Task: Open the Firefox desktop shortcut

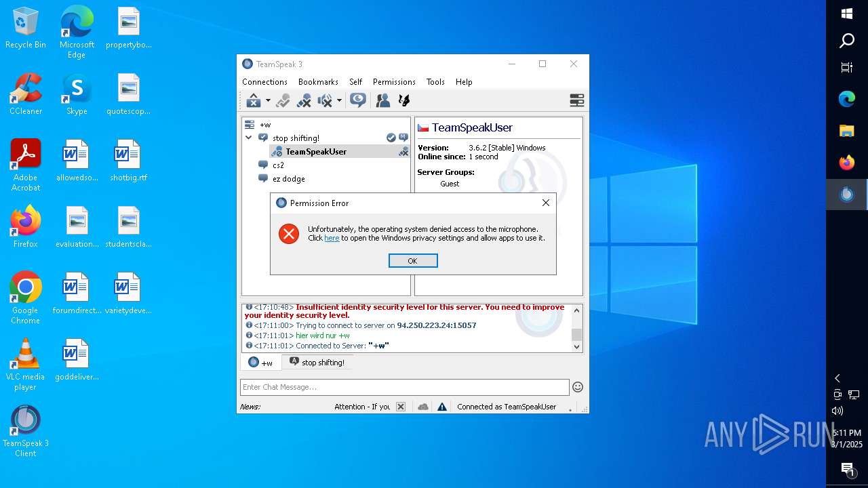Action: (26, 227)
